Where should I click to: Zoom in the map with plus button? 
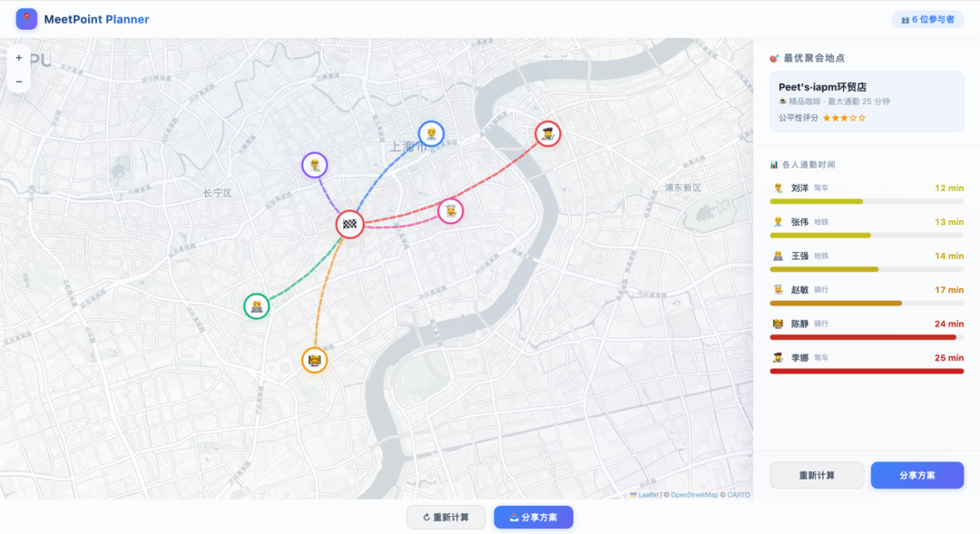pos(19,58)
